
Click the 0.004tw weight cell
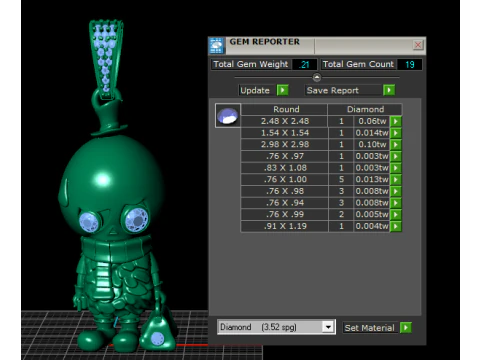372,226
